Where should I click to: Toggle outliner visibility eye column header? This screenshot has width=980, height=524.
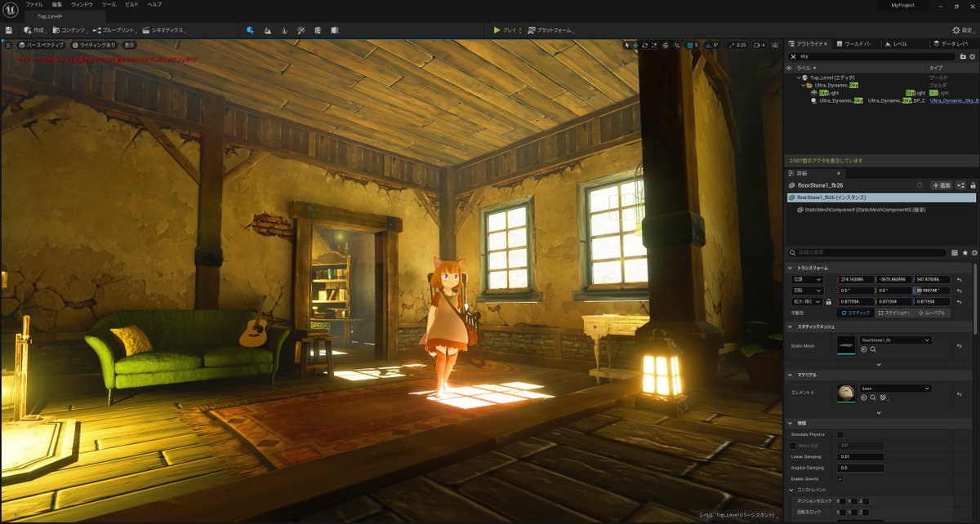pos(789,68)
